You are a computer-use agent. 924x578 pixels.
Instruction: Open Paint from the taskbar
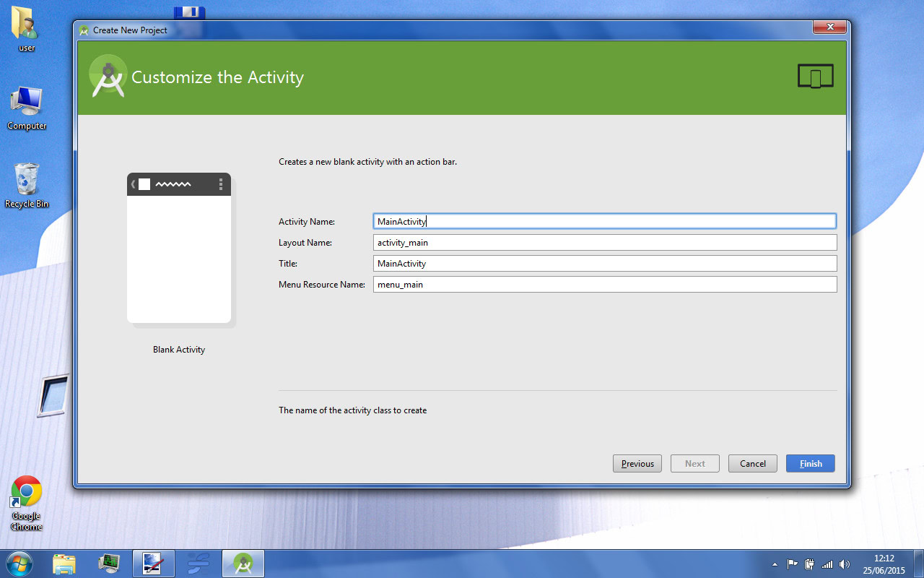pos(154,563)
